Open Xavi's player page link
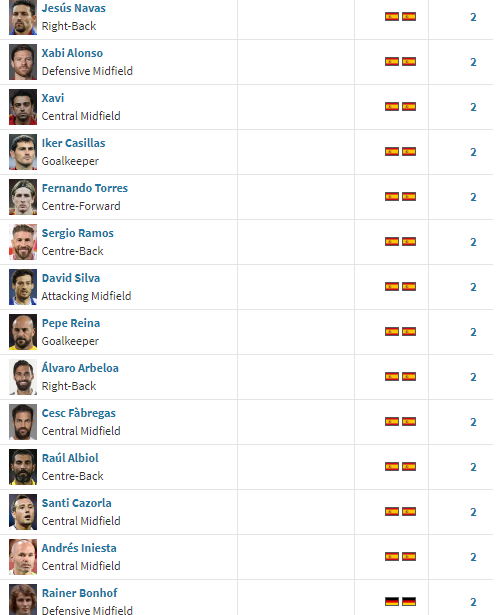 [x=53, y=98]
